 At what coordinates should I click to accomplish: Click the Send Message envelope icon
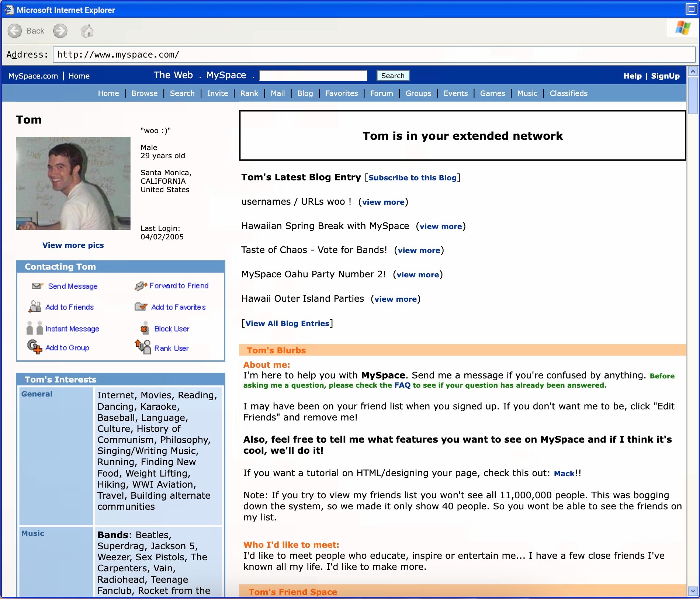pos(37,286)
